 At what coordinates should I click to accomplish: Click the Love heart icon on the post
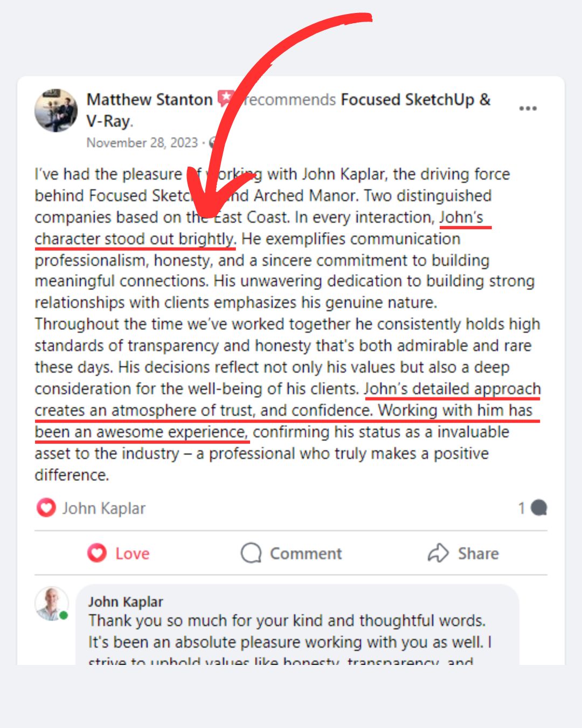(96, 553)
